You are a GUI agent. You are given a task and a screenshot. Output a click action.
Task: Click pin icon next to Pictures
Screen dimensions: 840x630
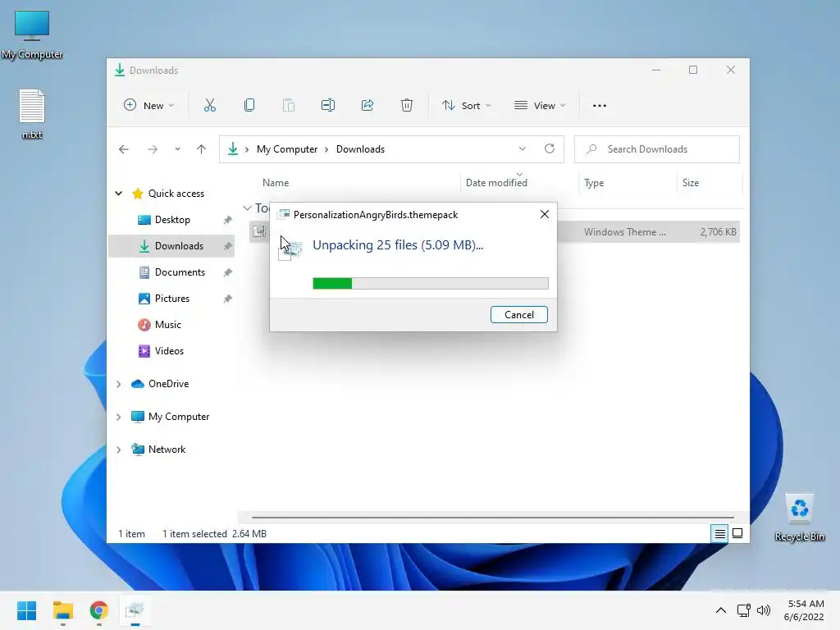(x=228, y=299)
